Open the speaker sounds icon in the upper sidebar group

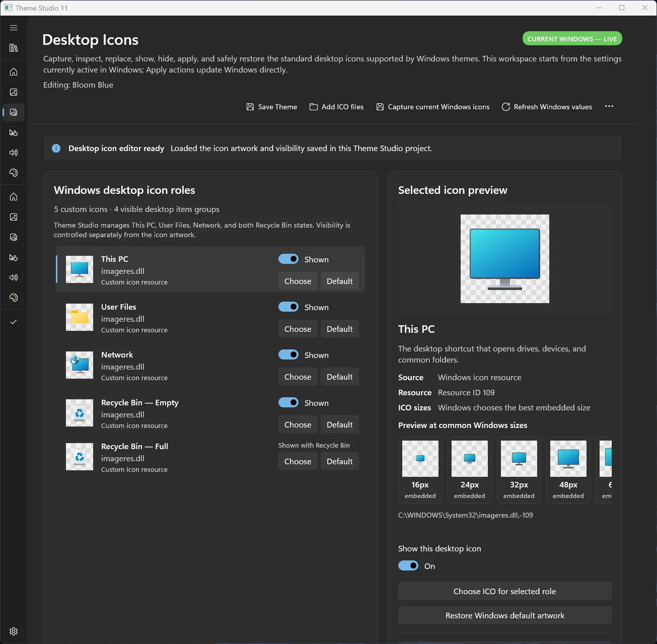[14, 153]
